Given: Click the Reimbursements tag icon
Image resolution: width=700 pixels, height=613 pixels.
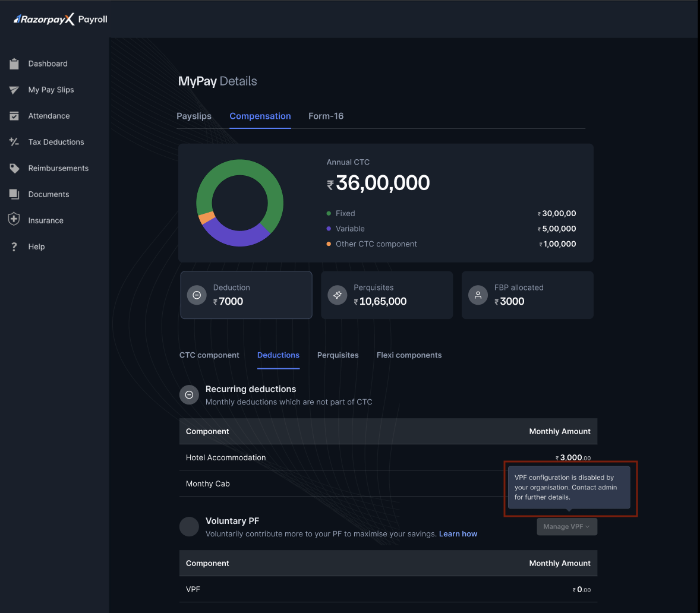Looking at the screenshot, I should click(x=14, y=168).
